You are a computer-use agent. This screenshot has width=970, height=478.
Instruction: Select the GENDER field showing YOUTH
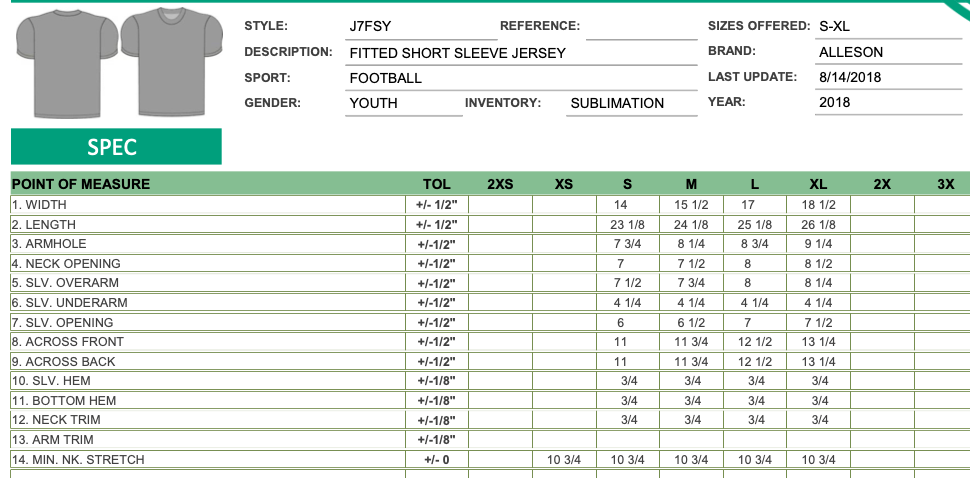coord(405,103)
